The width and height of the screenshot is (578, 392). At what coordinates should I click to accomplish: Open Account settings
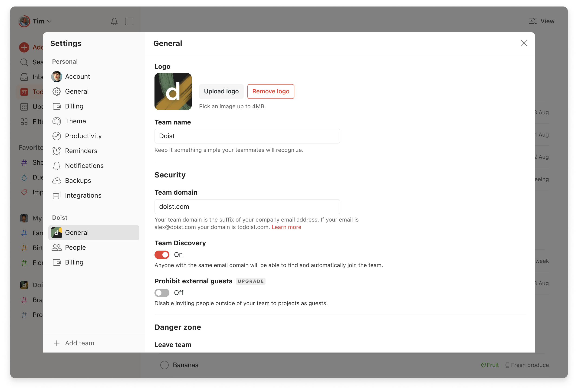point(77,76)
